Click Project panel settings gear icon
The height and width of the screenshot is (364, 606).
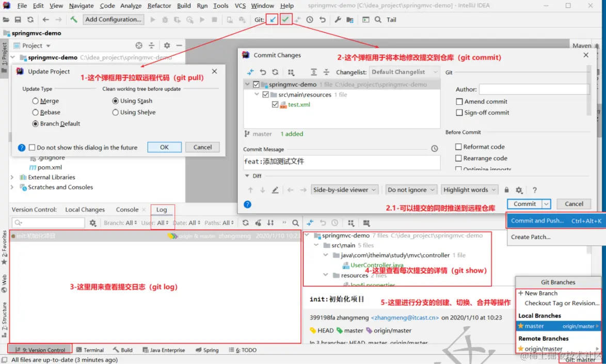167,45
